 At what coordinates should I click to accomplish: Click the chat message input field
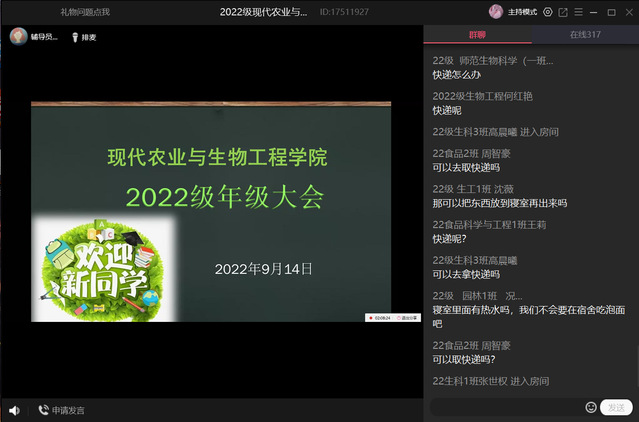click(x=505, y=407)
